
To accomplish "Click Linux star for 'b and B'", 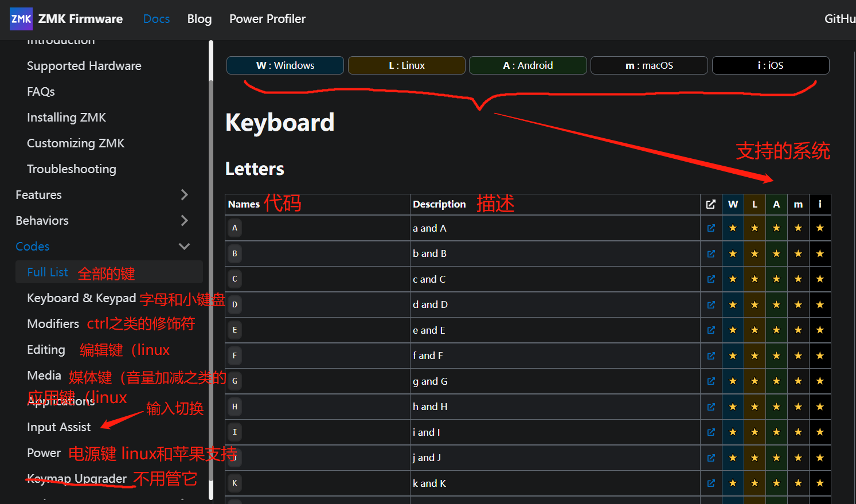I will point(755,253).
